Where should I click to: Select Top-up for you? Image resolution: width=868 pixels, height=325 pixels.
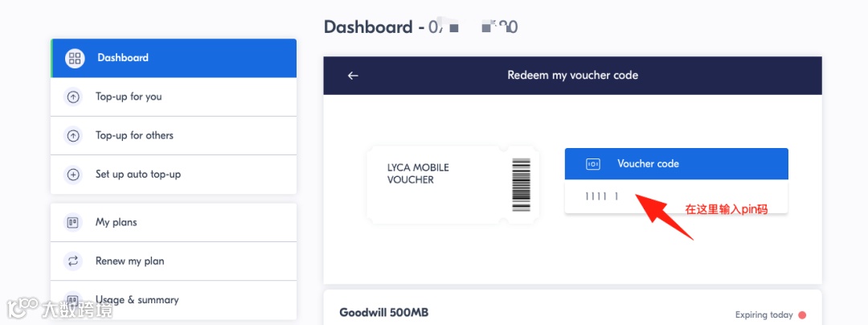point(129,97)
